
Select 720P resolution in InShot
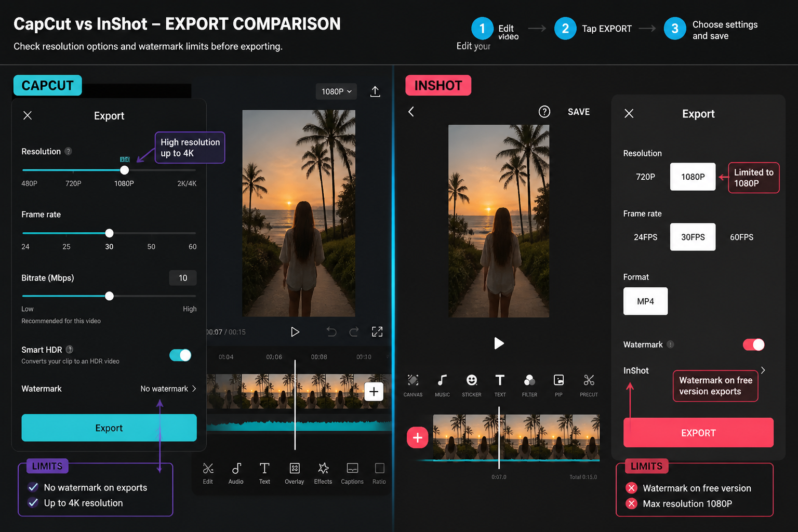pyautogui.click(x=645, y=177)
